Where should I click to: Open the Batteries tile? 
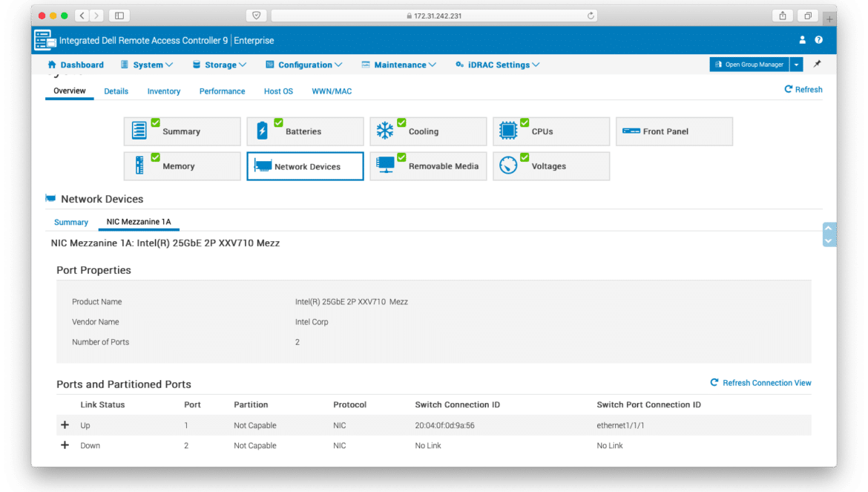(x=305, y=131)
